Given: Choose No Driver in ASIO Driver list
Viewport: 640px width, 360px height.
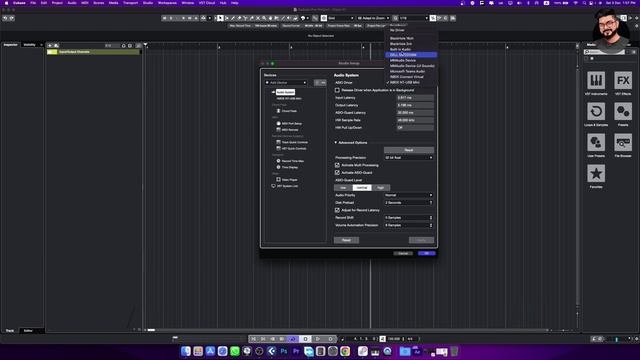Looking at the screenshot, I should pos(397,30).
